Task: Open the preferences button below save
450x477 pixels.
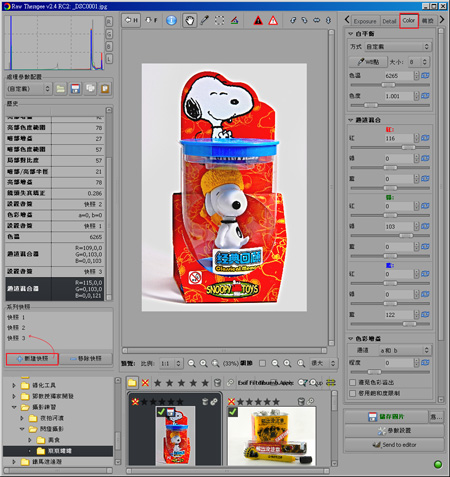Action: [394, 431]
